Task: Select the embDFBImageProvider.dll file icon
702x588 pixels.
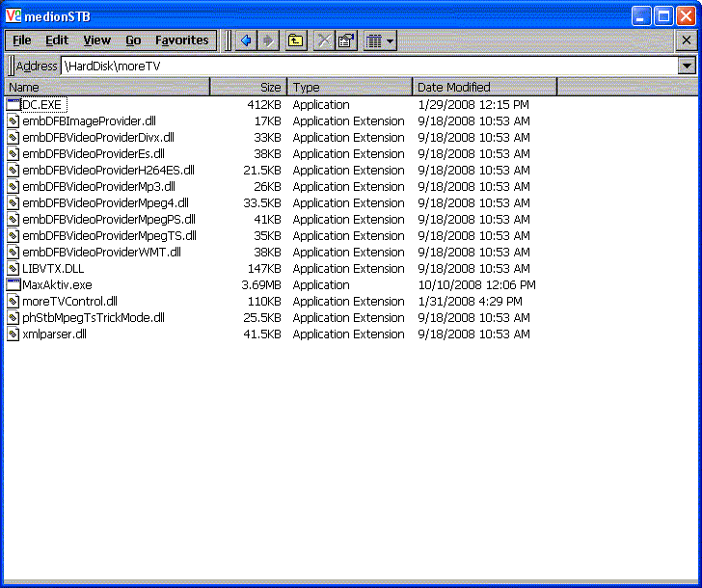Action: 13,121
